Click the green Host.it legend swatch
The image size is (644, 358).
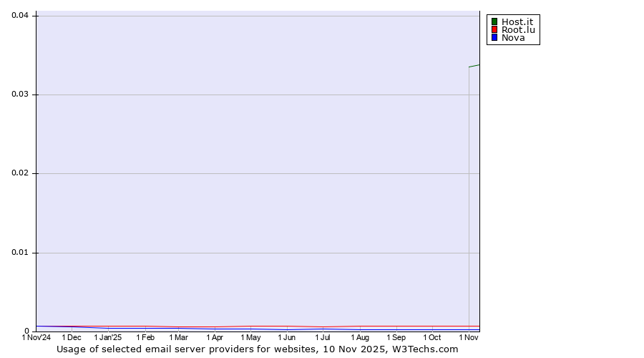pyautogui.click(x=494, y=21)
